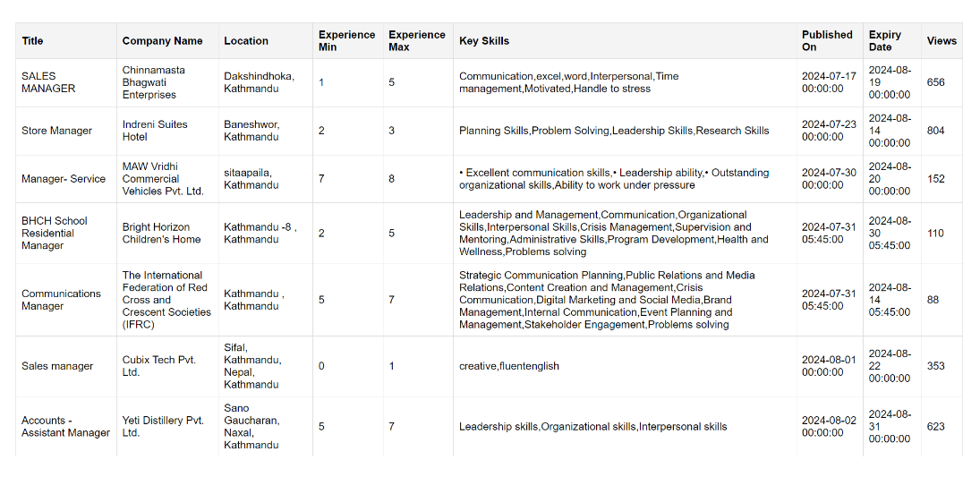Click the Location column header

(246, 41)
